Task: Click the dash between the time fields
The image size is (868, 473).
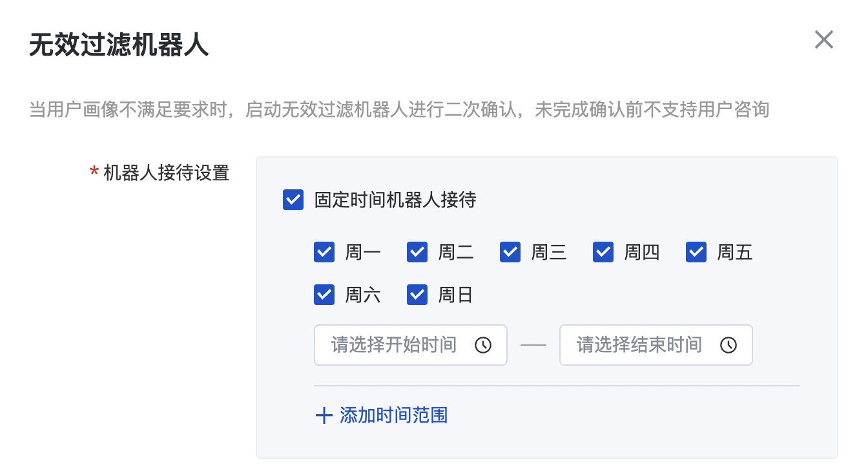Action: tap(533, 345)
